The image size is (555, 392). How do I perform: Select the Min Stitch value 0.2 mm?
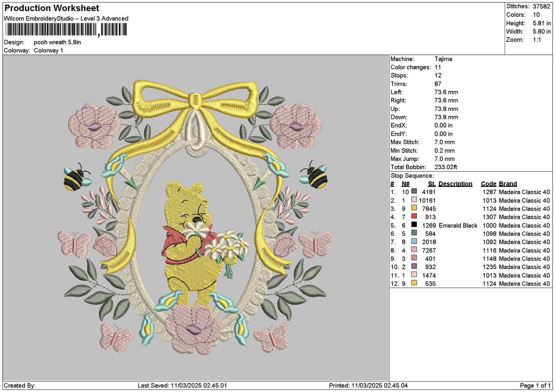click(x=445, y=151)
